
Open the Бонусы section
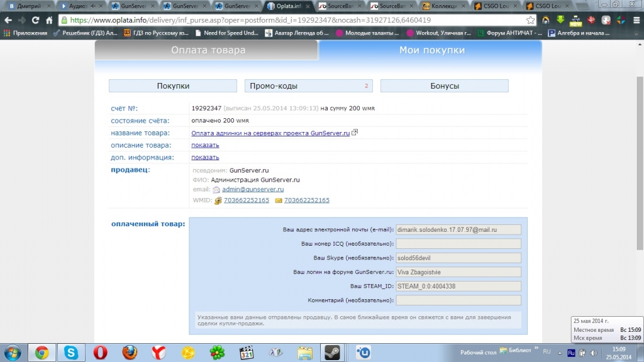(x=444, y=86)
